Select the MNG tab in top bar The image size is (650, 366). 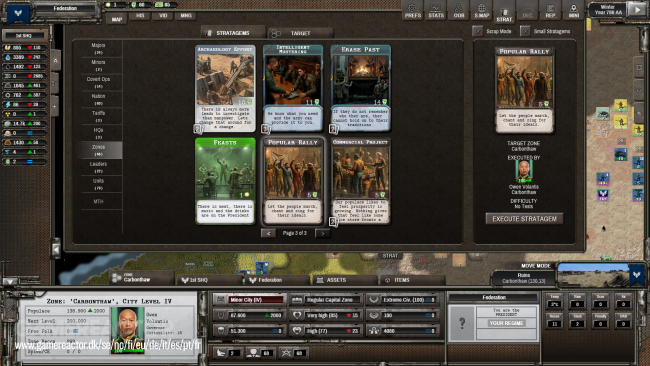[186, 16]
